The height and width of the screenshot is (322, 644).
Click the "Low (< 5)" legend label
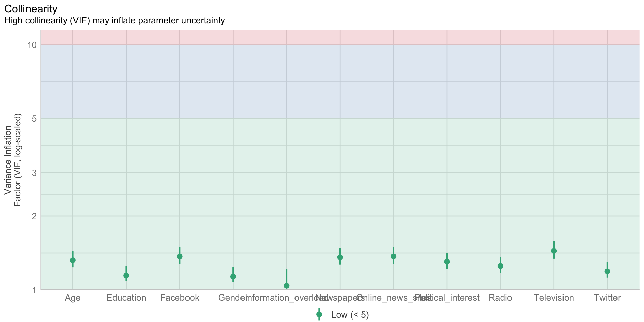350,315
